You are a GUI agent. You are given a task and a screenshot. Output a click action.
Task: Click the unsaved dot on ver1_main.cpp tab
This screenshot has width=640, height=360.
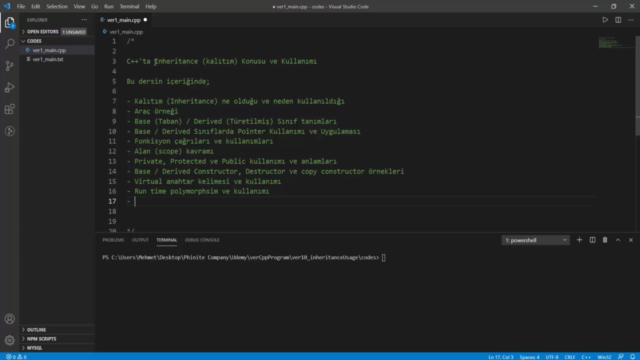(145, 20)
